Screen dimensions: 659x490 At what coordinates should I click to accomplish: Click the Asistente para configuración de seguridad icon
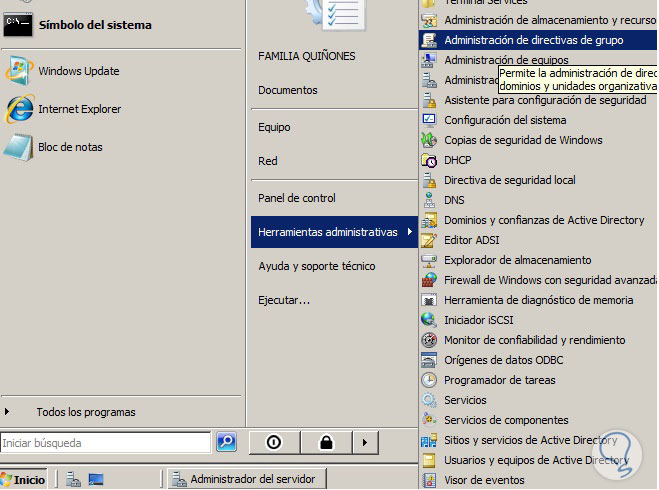click(429, 100)
